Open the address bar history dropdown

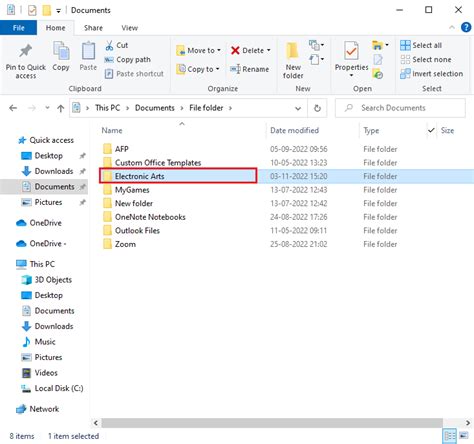(298, 108)
